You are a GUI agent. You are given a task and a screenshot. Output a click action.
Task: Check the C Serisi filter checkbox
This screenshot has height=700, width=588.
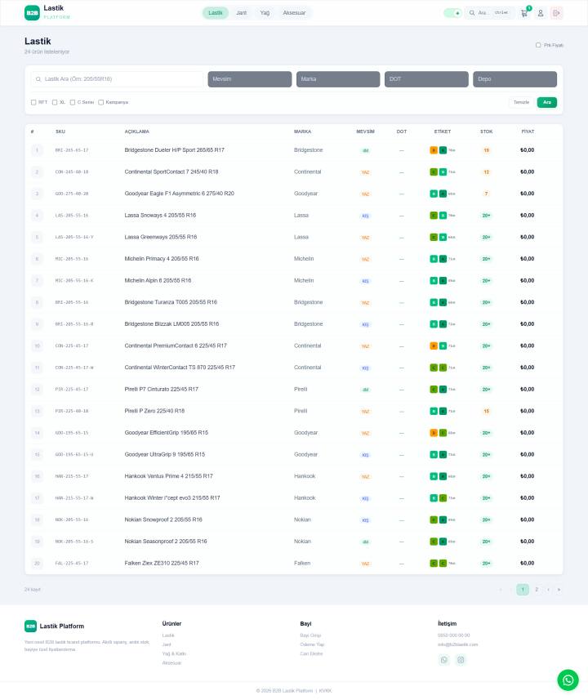[x=73, y=102]
